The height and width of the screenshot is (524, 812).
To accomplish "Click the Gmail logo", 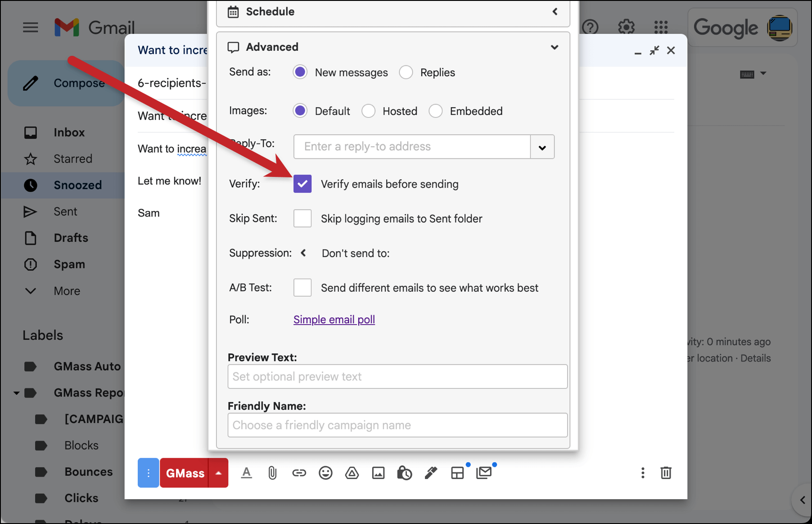I will [95, 27].
